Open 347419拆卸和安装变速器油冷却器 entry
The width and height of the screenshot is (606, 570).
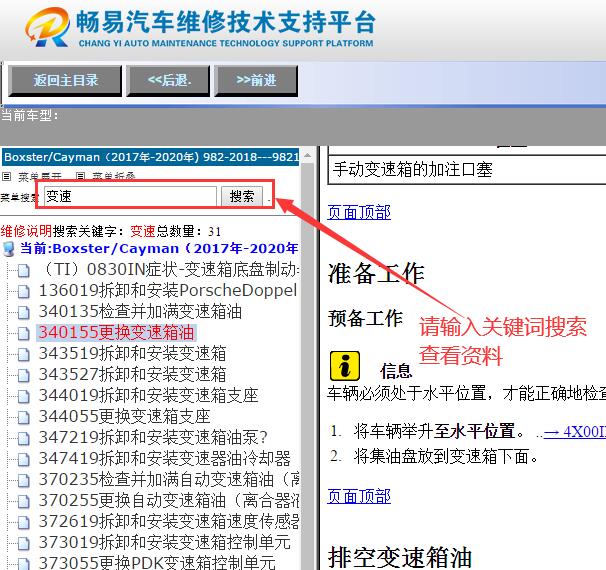165,458
